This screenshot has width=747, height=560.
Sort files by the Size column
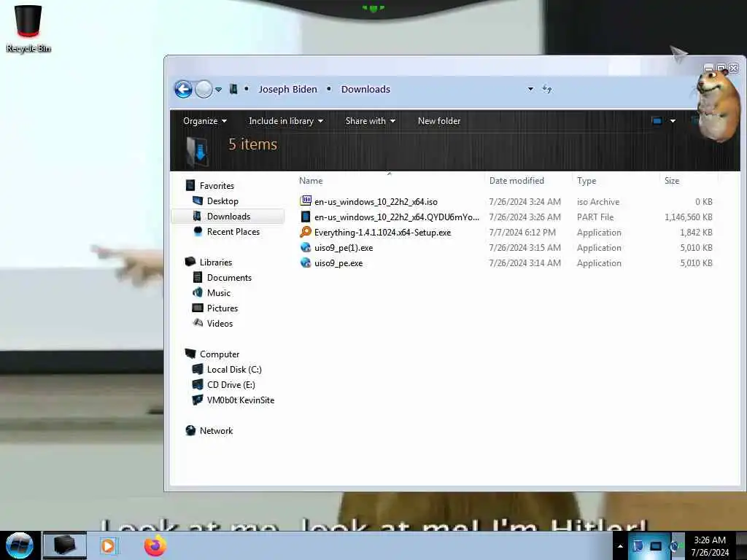click(672, 181)
